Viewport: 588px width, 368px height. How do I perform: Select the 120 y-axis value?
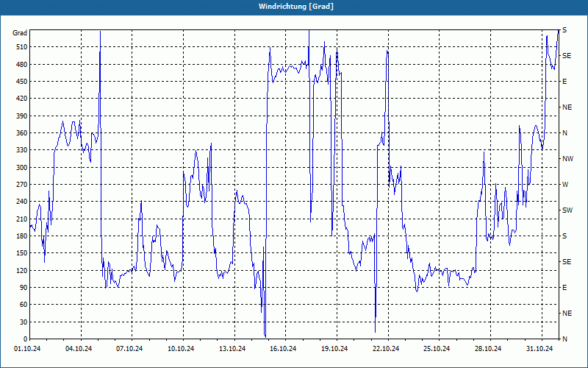pyautogui.click(x=22, y=270)
